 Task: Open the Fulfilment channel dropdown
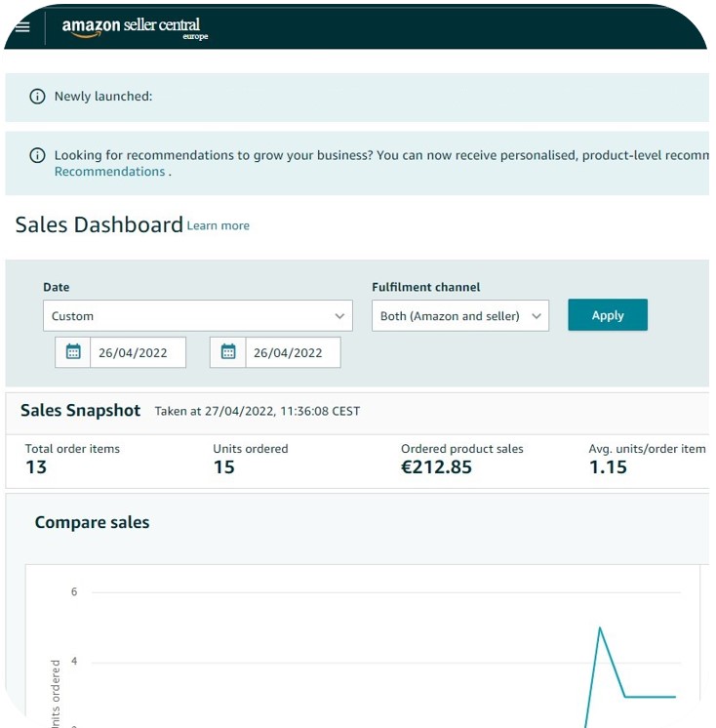pyautogui.click(x=460, y=316)
